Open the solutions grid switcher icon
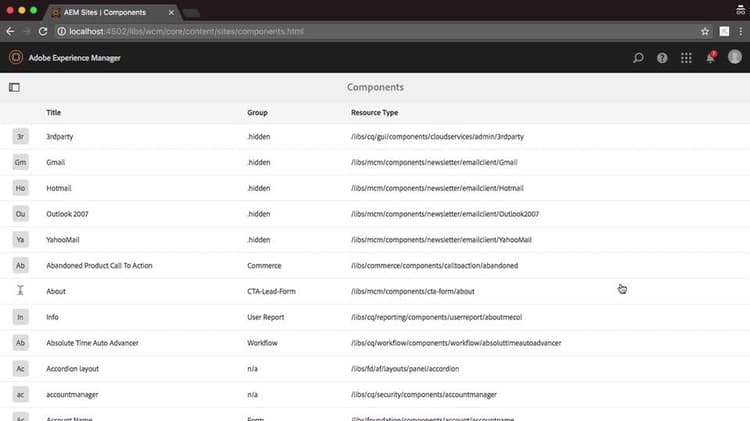 point(686,58)
